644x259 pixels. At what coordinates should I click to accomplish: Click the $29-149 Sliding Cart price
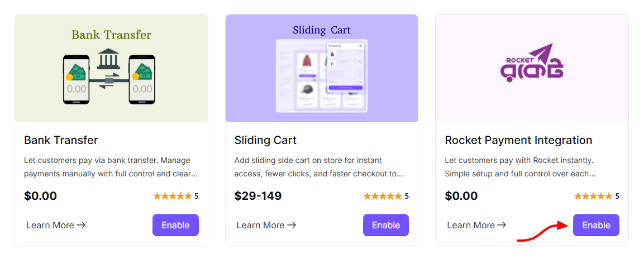[258, 196]
